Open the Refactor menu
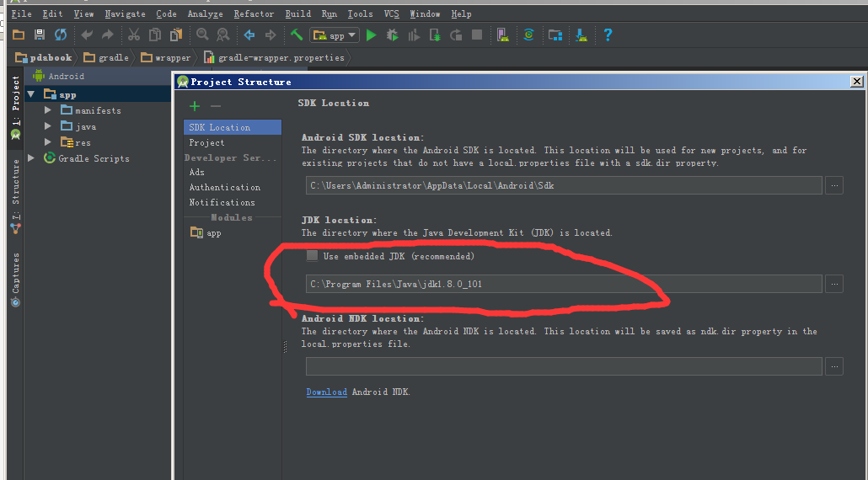The height and width of the screenshot is (480, 868). coord(254,13)
